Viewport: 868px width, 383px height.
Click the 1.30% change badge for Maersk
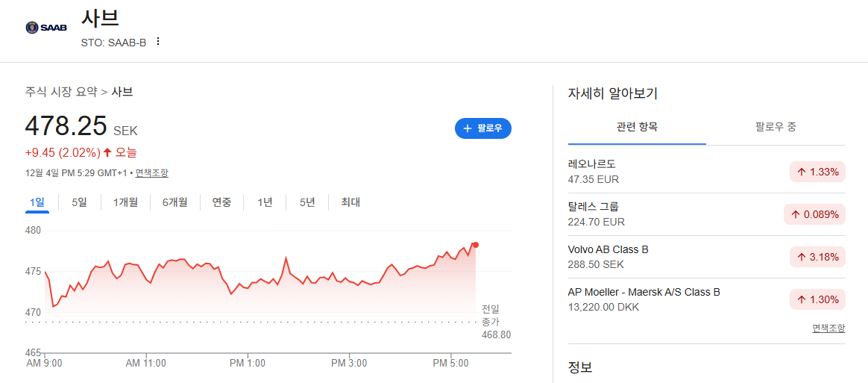817,299
